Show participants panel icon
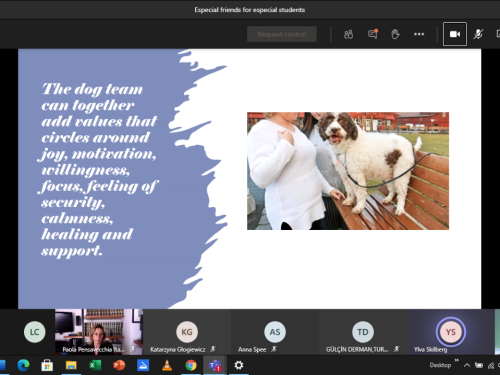500x375 pixels. [x=348, y=34]
